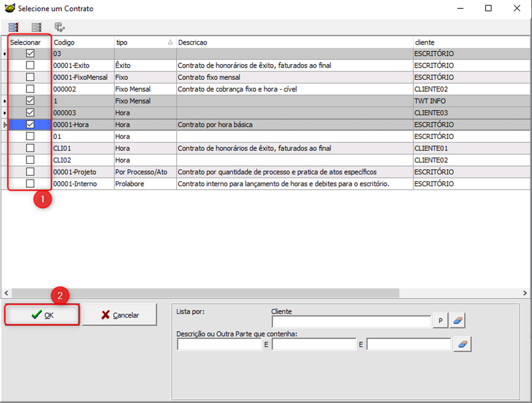
Task: Select the 'Contrato por hora básica' description cell
Action: point(294,124)
